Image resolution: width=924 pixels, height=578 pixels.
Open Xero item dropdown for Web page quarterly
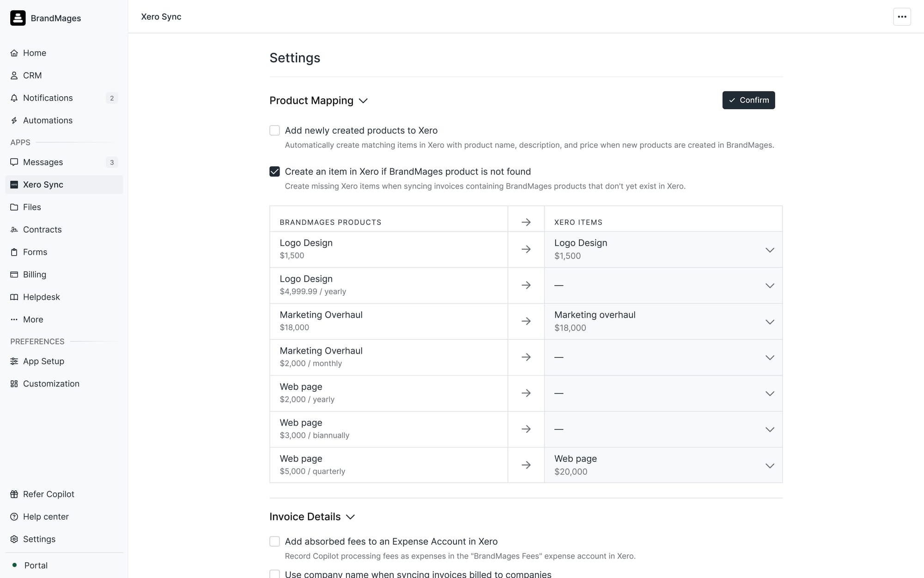769,466
